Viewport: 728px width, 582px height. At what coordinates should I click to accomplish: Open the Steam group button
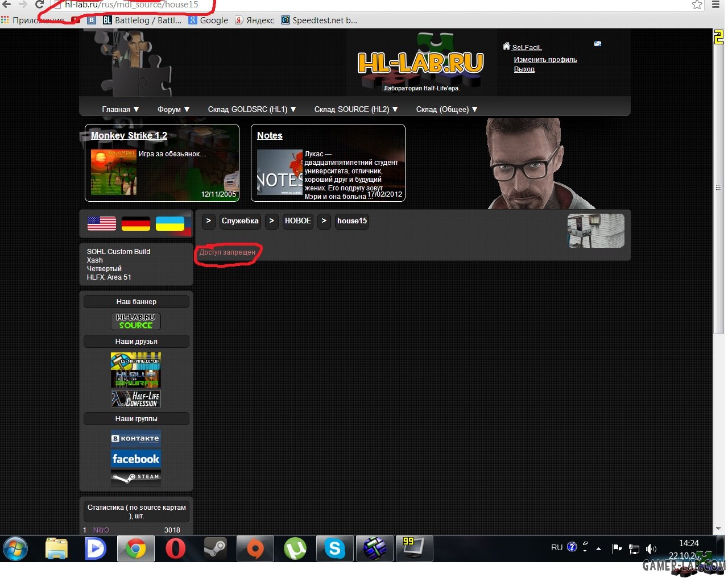pyautogui.click(x=136, y=477)
